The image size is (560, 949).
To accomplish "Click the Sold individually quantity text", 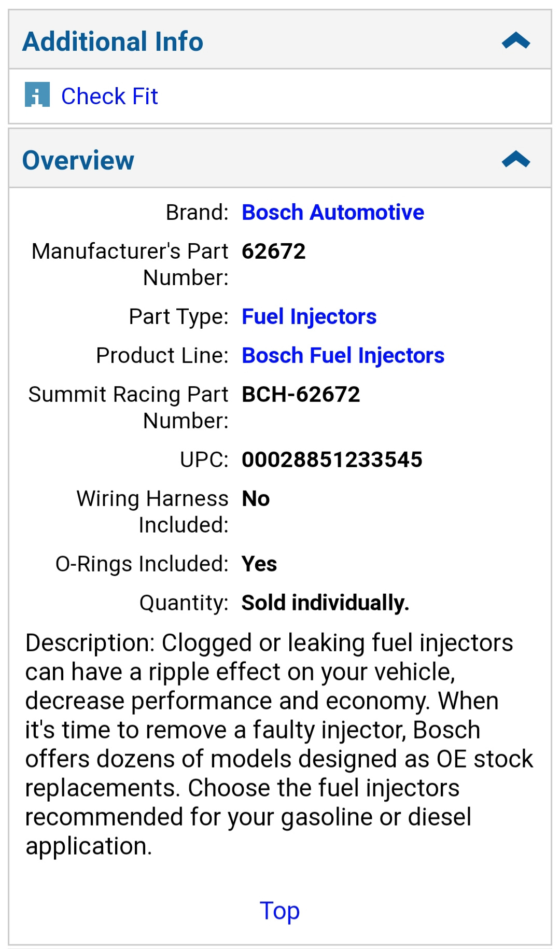I will [325, 603].
